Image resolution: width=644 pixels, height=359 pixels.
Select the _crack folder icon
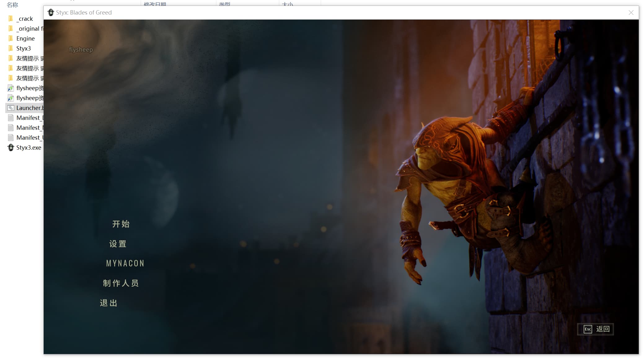(11, 19)
